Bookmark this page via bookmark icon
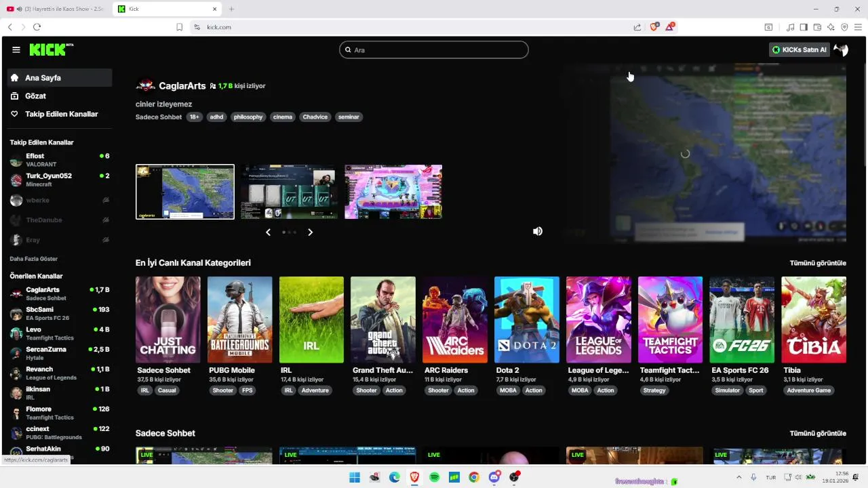868x488 pixels. tap(180, 27)
